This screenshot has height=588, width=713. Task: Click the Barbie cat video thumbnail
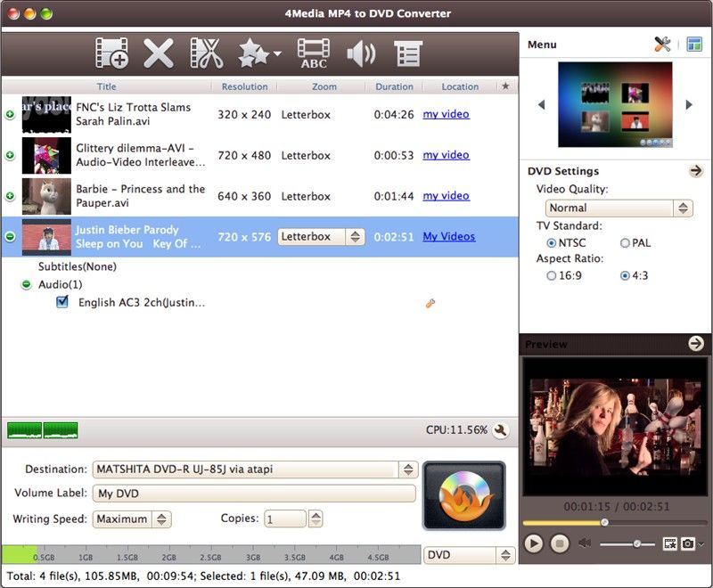click(46, 196)
